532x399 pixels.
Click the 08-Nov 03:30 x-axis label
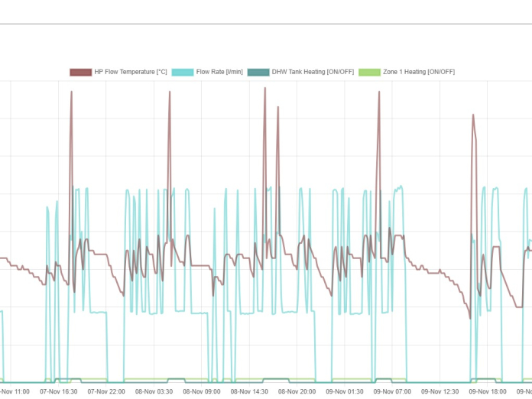(154, 391)
